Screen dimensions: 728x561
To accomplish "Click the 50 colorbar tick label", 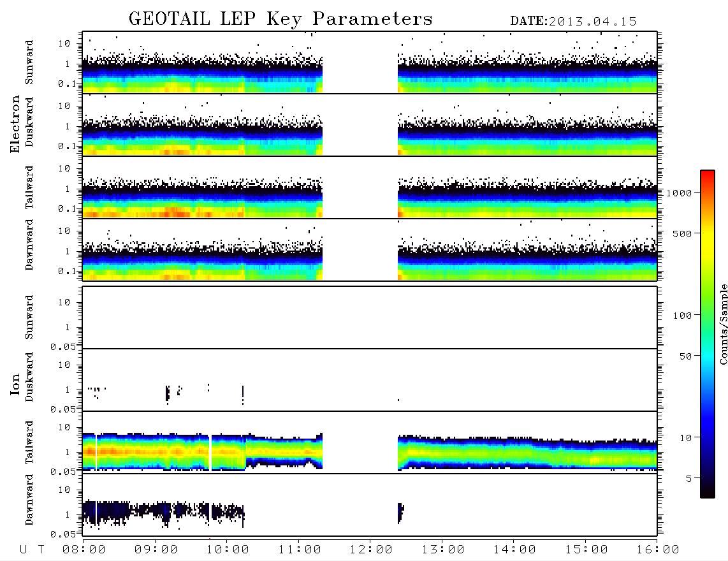I will pyautogui.click(x=685, y=356).
